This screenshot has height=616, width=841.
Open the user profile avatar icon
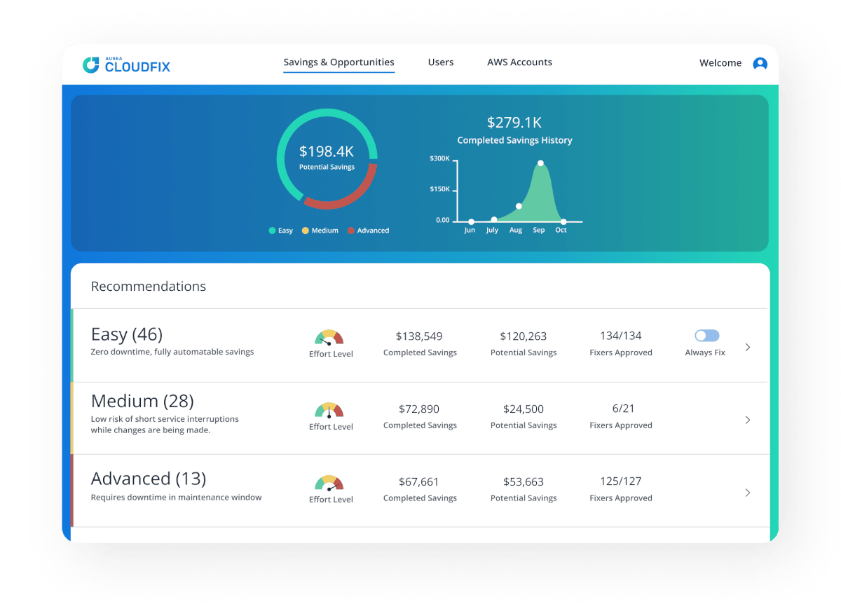pos(760,63)
